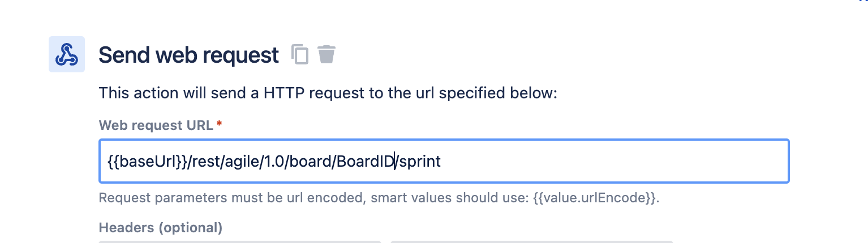Click the Web request URL label
The image size is (868, 243).
point(156,125)
